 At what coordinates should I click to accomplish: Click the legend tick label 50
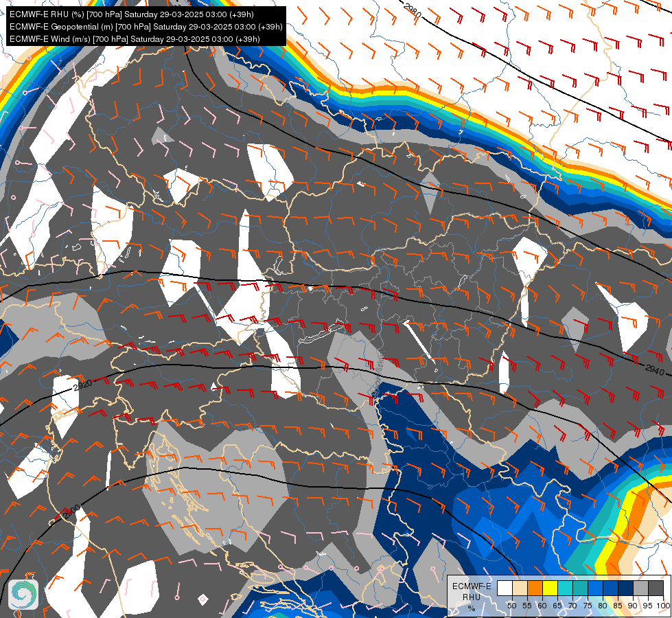pos(511,606)
